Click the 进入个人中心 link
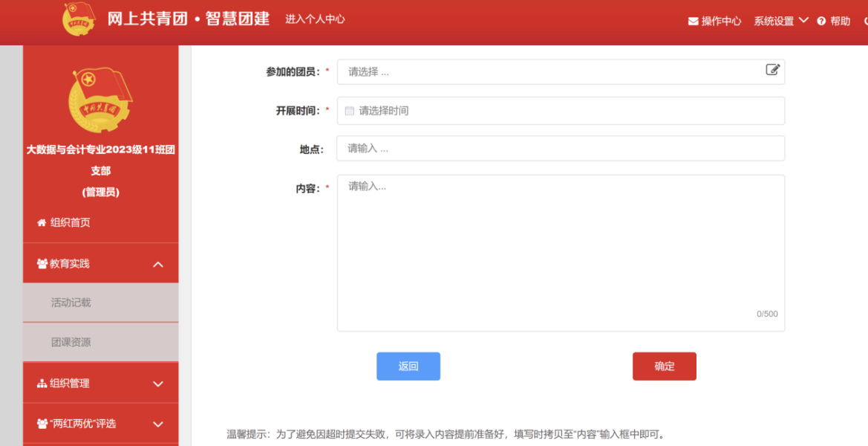 tap(315, 19)
